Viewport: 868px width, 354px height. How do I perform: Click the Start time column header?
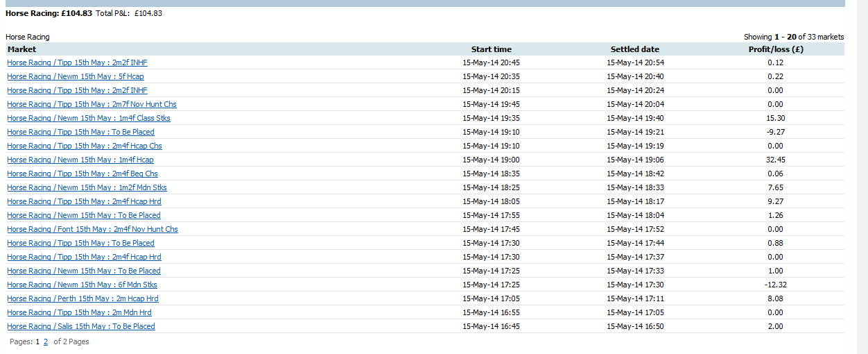point(492,49)
